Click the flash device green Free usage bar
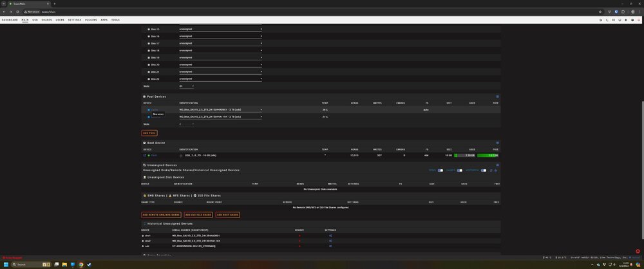Screen dimensions: 644x269 [488, 155]
